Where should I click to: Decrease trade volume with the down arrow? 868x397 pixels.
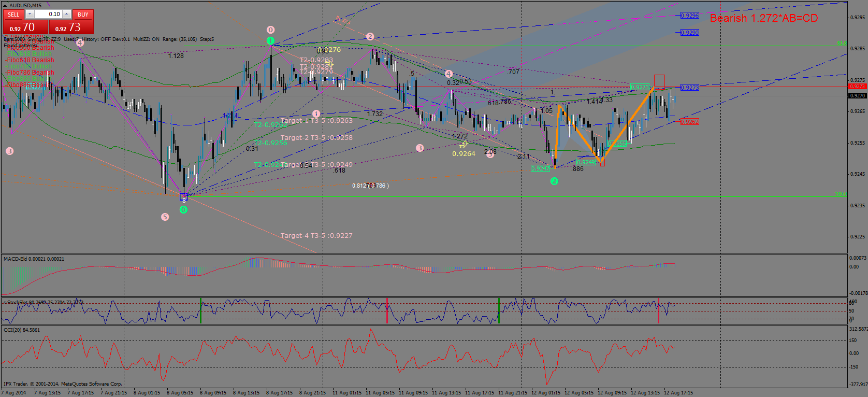click(30, 15)
